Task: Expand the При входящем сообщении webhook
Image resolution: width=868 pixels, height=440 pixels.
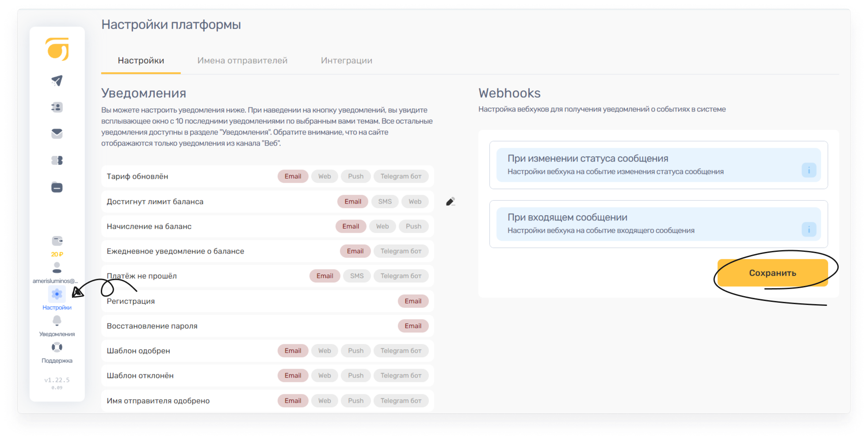Action: pos(658,224)
